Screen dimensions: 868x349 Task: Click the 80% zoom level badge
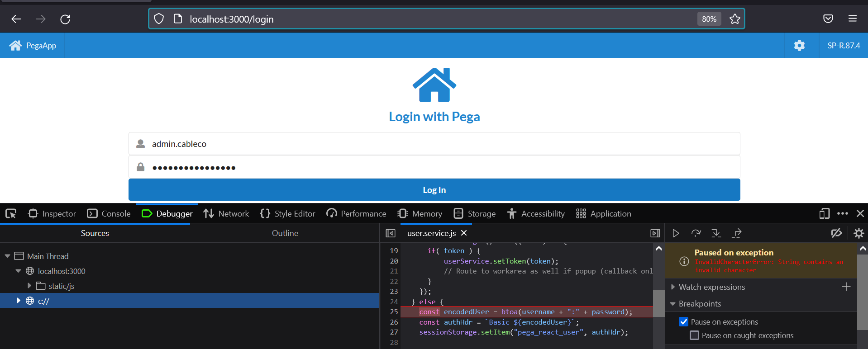point(709,19)
